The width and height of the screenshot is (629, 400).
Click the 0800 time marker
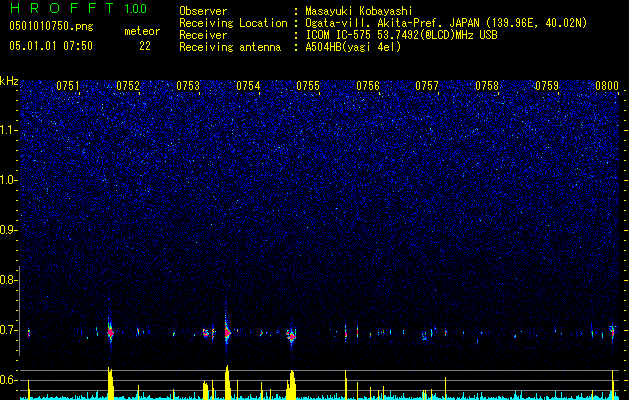(x=607, y=85)
